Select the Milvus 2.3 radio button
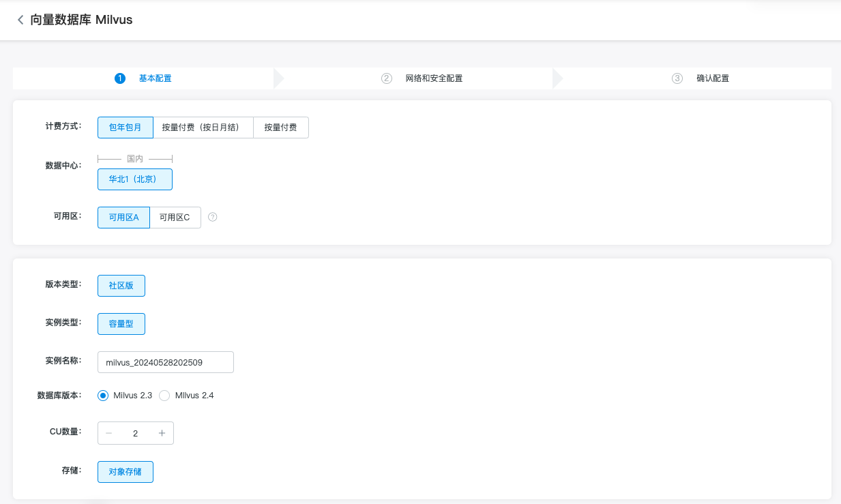 [x=103, y=396]
